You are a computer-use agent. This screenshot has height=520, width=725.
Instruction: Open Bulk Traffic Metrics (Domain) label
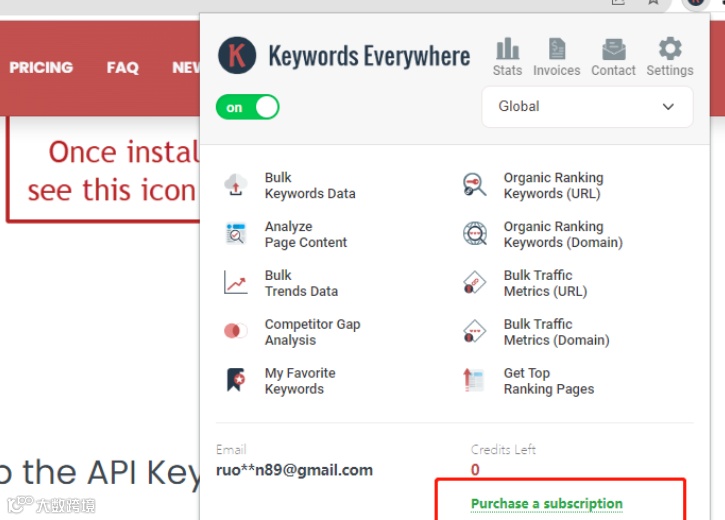tap(556, 332)
